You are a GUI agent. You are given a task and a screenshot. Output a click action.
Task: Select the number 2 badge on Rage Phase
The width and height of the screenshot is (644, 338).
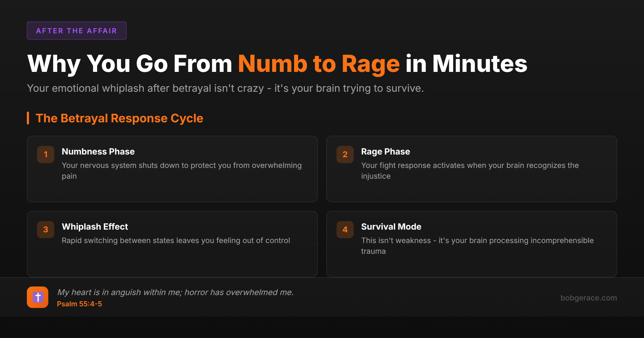click(345, 155)
